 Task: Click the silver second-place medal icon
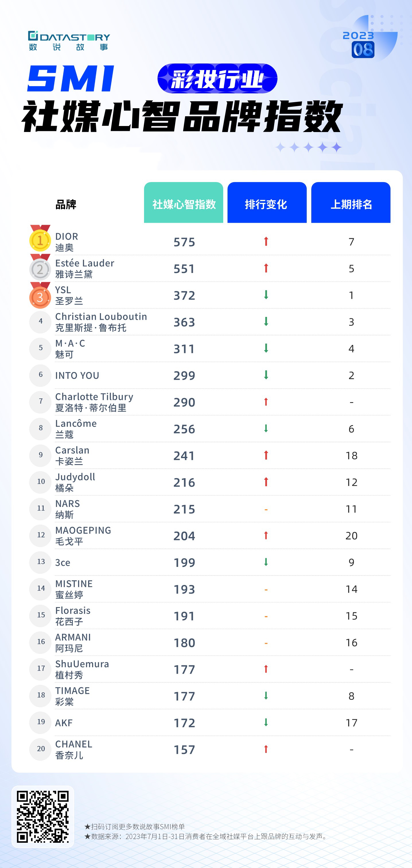point(40,268)
